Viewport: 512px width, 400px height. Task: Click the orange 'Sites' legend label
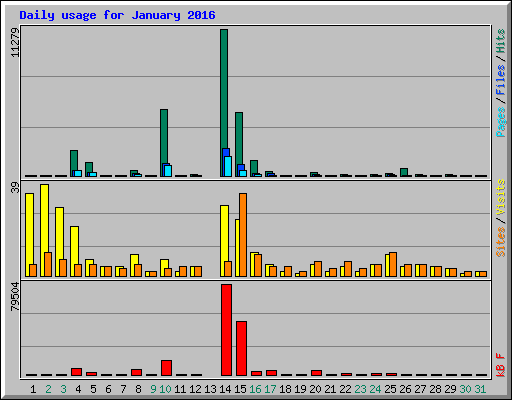[x=501, y=242]
